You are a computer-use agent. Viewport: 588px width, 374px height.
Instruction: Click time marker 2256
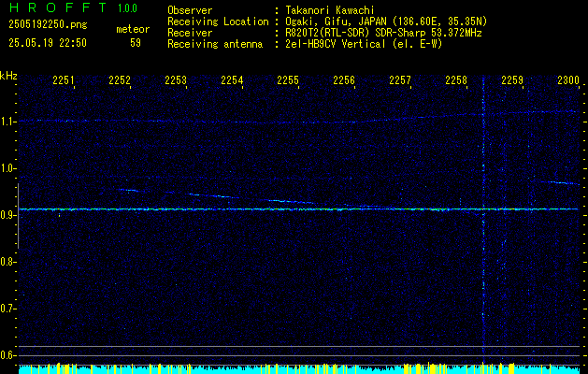pos(344,80)
